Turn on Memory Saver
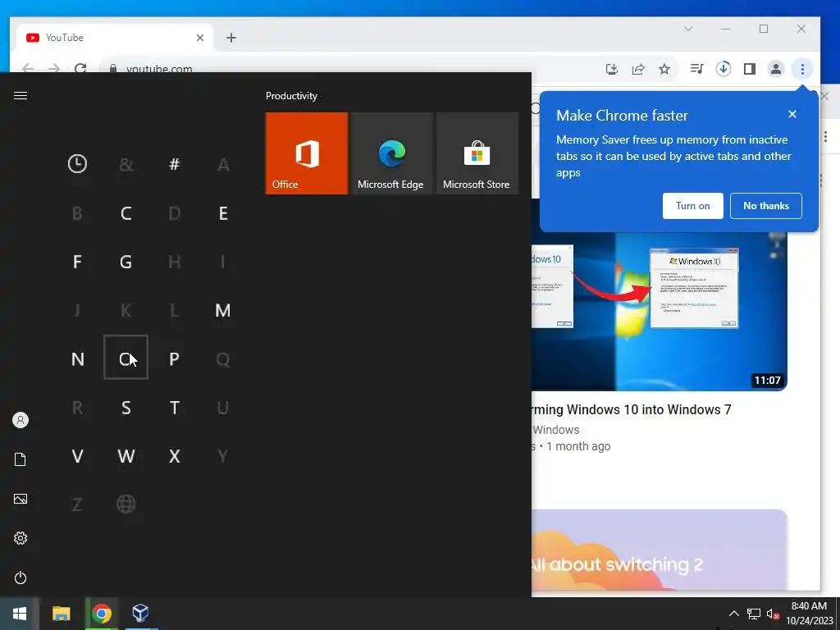The width and height of the screenshot is (840, 630). coord(692,206)
